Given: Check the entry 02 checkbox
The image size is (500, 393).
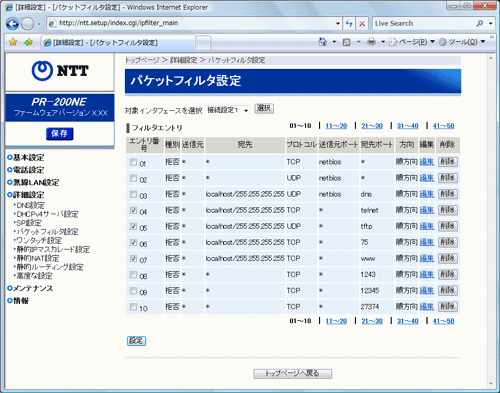Looking at the screenshot, I should tap(133, 178).
